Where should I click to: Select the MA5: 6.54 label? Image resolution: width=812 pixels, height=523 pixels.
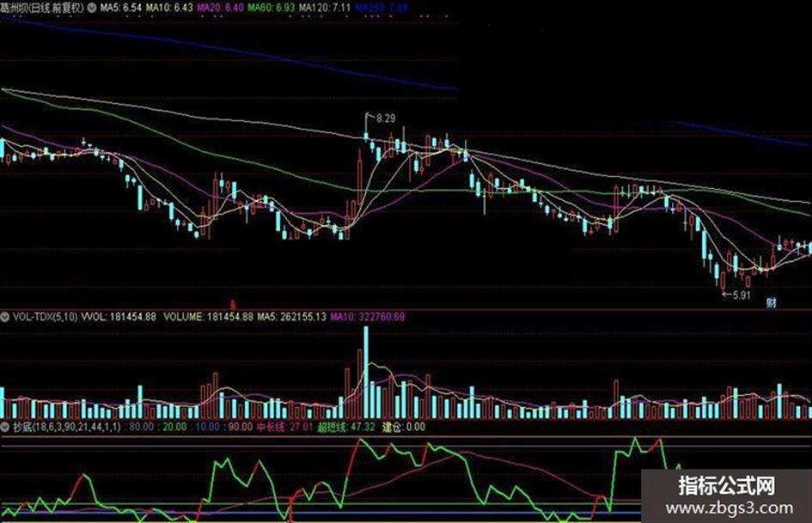click(x=120, y=8)
